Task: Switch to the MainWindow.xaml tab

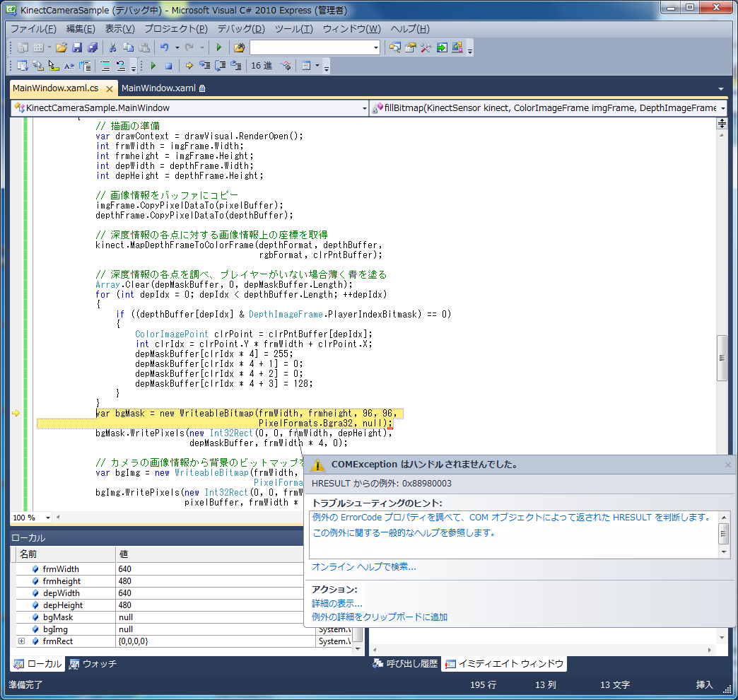Action: click(x=158, y=88)
